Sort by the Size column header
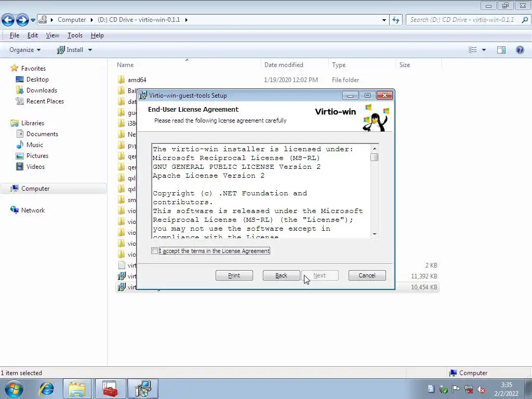 point(404,65)
